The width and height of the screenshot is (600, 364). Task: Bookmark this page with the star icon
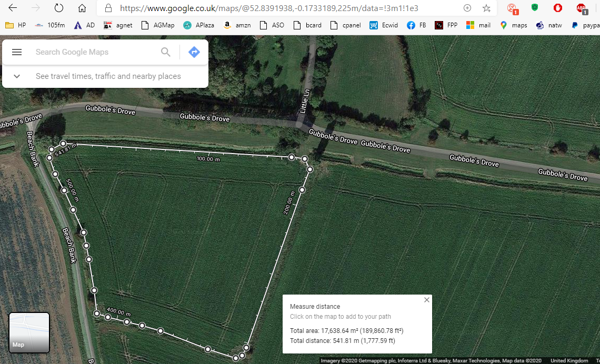pos(486,8)
